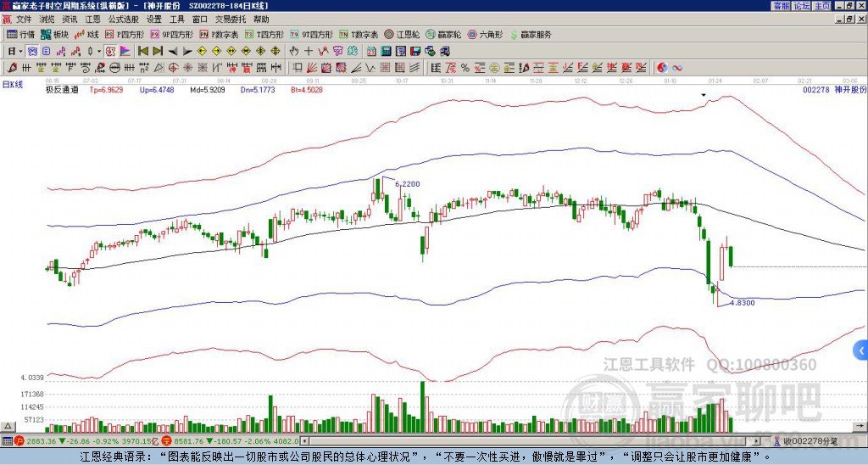Screen dimensions: 868x465
Task: Open the calculator icon
Action: (386, 52)
